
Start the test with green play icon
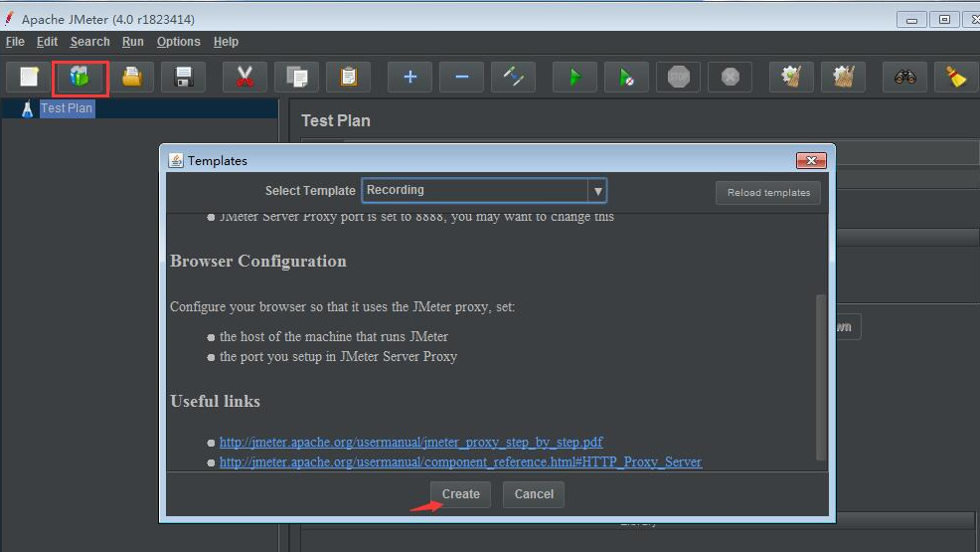[x=575, y=77]
